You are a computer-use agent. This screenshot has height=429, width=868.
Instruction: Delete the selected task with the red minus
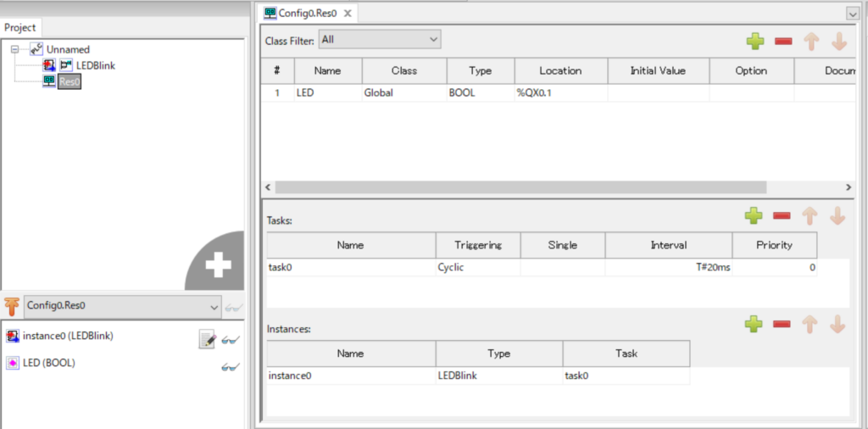click(782, 216)
